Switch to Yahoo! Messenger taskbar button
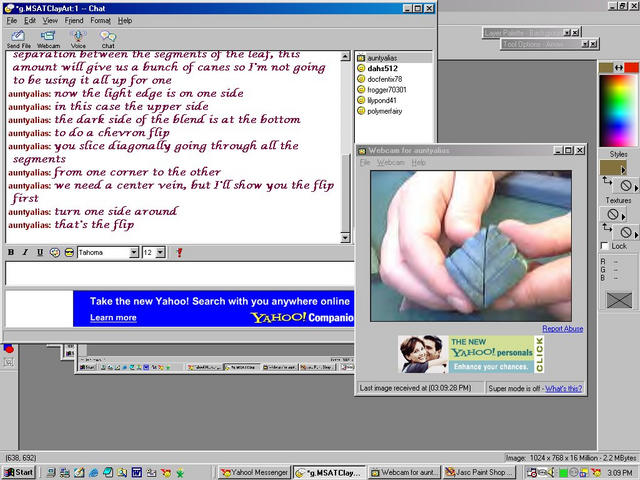 click(255, 473)
